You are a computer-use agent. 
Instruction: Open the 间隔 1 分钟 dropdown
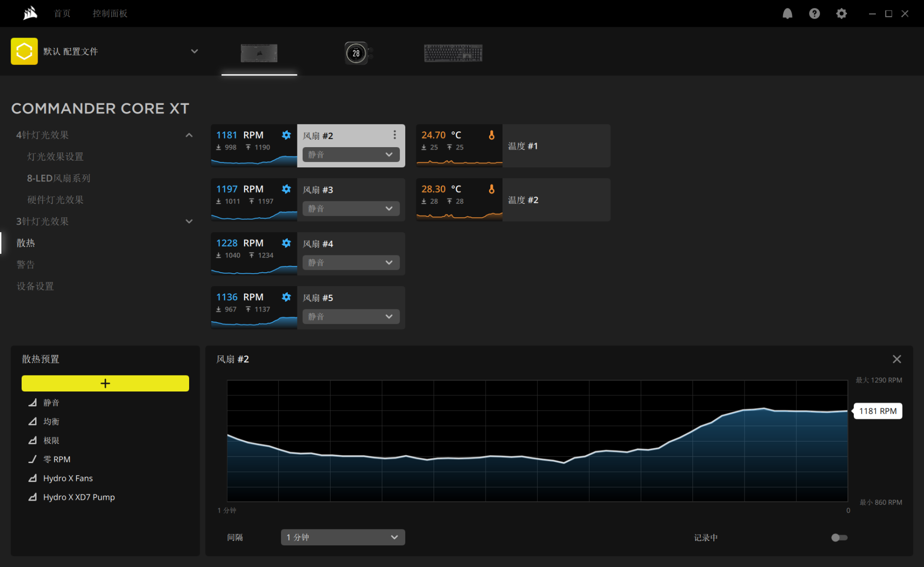click(343, 537)
